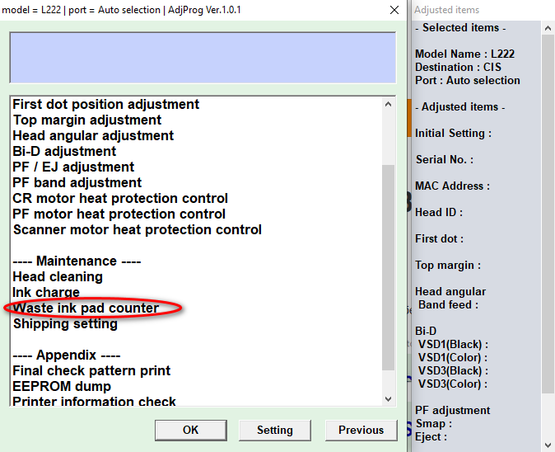Click the OK button

tap(191, 430)
